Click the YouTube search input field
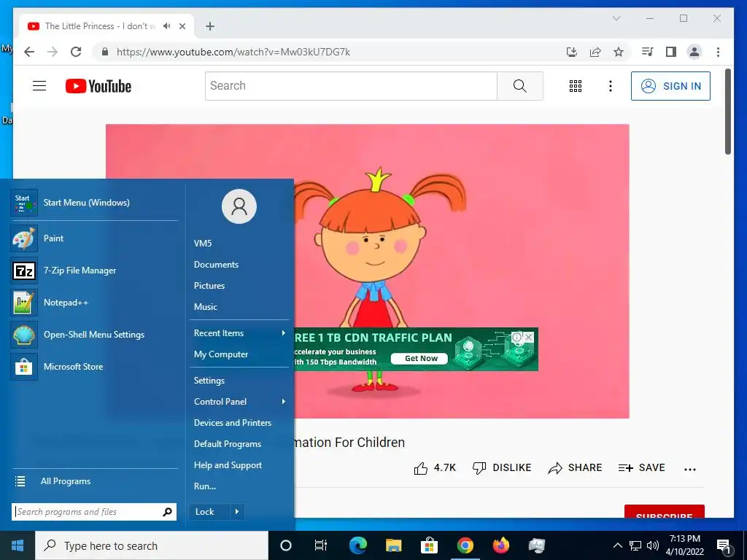 tap(351, 86)
